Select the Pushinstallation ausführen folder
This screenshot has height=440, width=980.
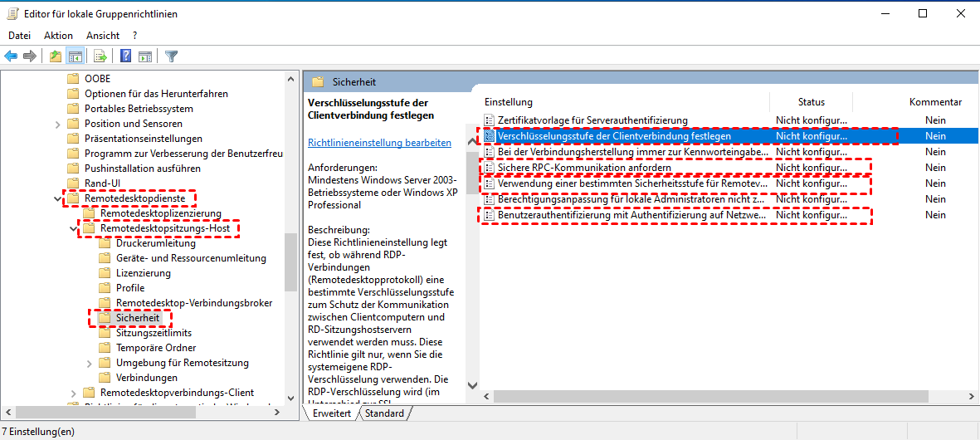[143, 169]
